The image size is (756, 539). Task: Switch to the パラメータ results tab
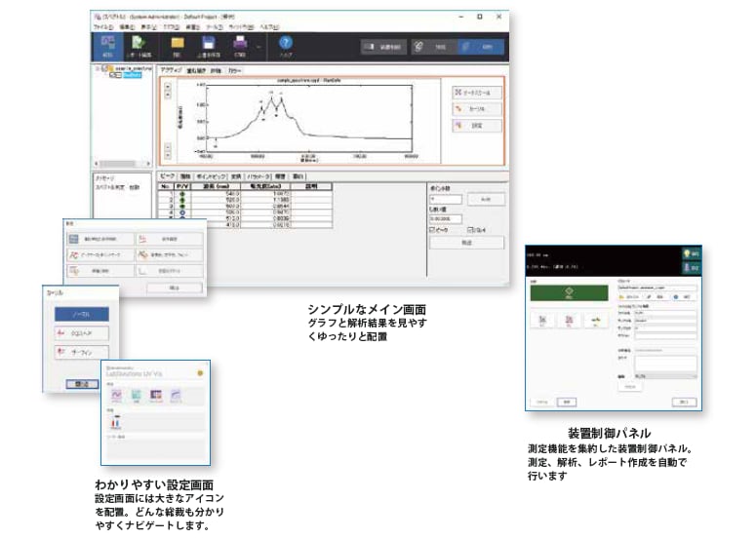pos(259,176)
